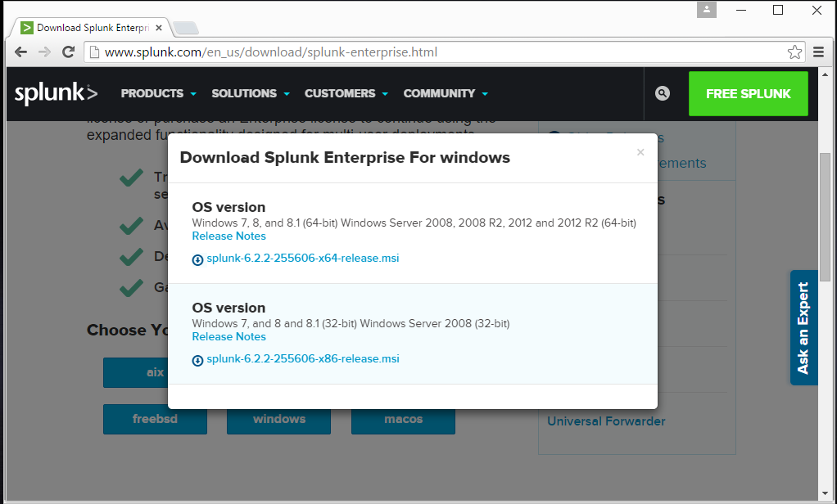The height and width of the screenshot is (504, 837).
Task: Download splunk-6.2.2-255606-x64-release.msi
Action: 303,258
